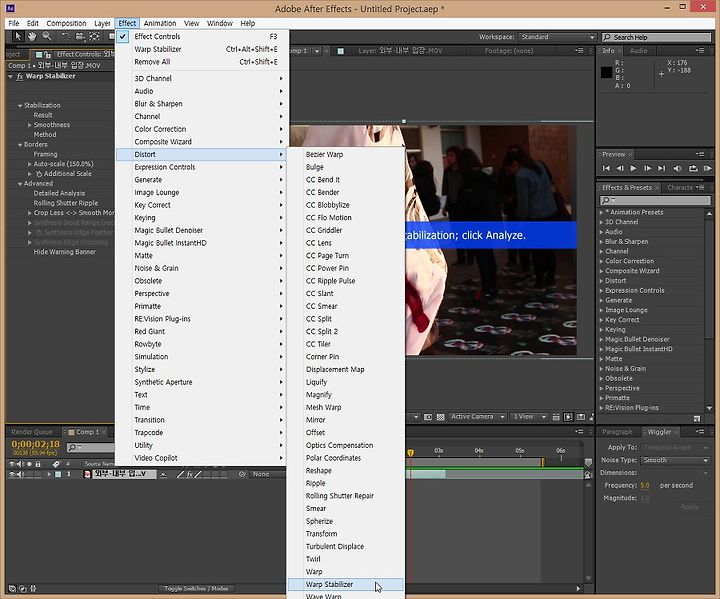
Task: Select the Selection arrow tool
Action: pos(18,36)
